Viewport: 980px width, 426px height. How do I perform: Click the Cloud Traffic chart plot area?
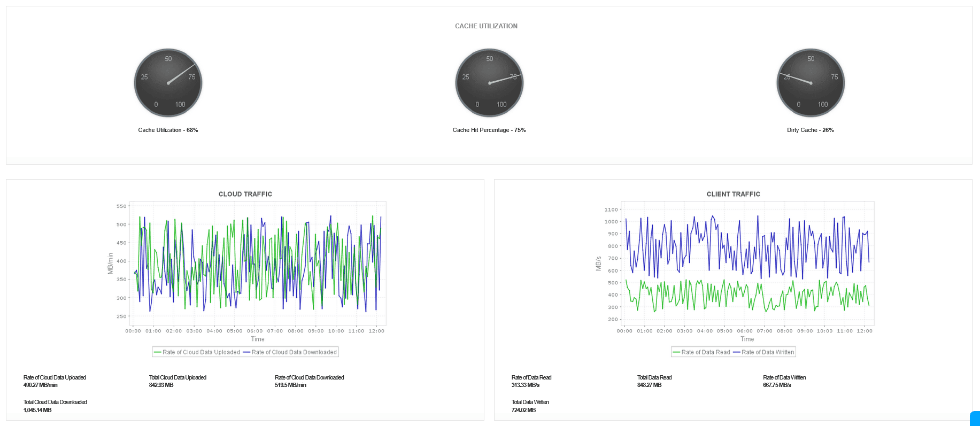pyautogui.click(x=258, y=264)
